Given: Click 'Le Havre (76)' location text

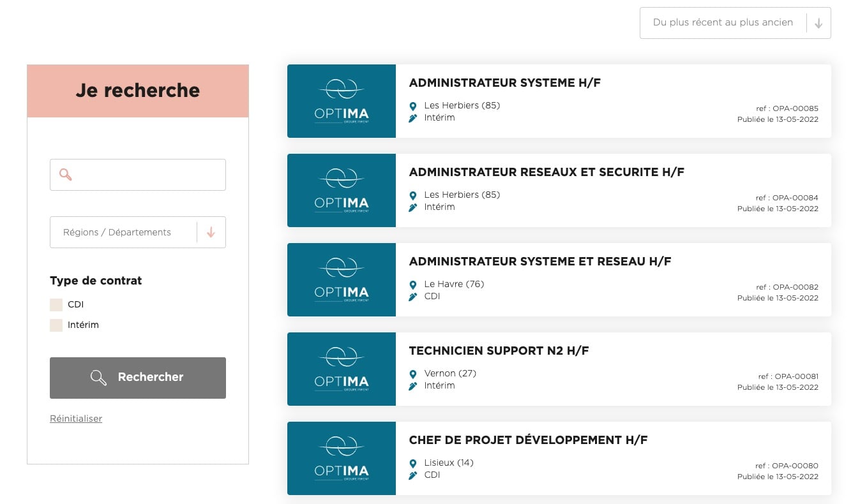Looking at the screenshot, I should [454, 284].
